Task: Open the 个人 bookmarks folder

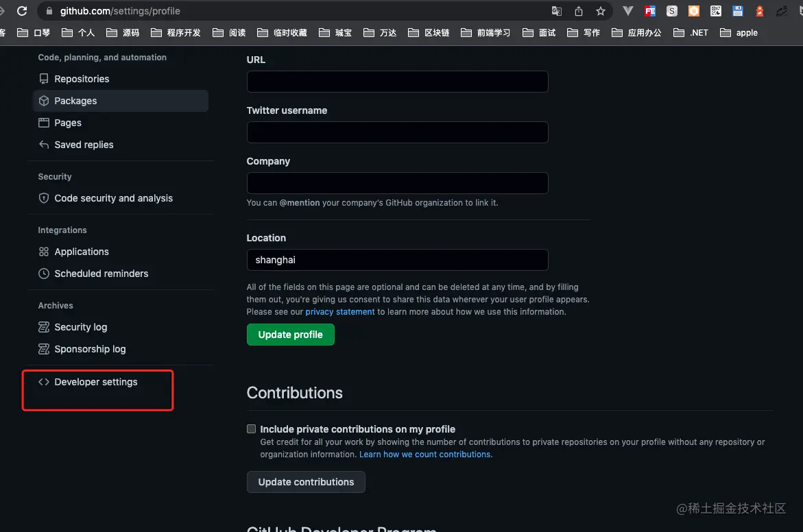Action: coord(78,33)
